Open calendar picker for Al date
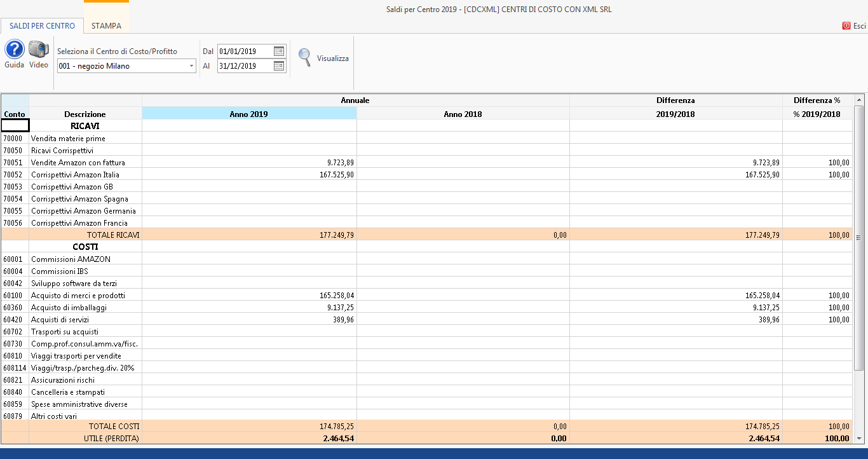This screenshot has height=459, width=868. pyautogui.click(x=279, y=65)
